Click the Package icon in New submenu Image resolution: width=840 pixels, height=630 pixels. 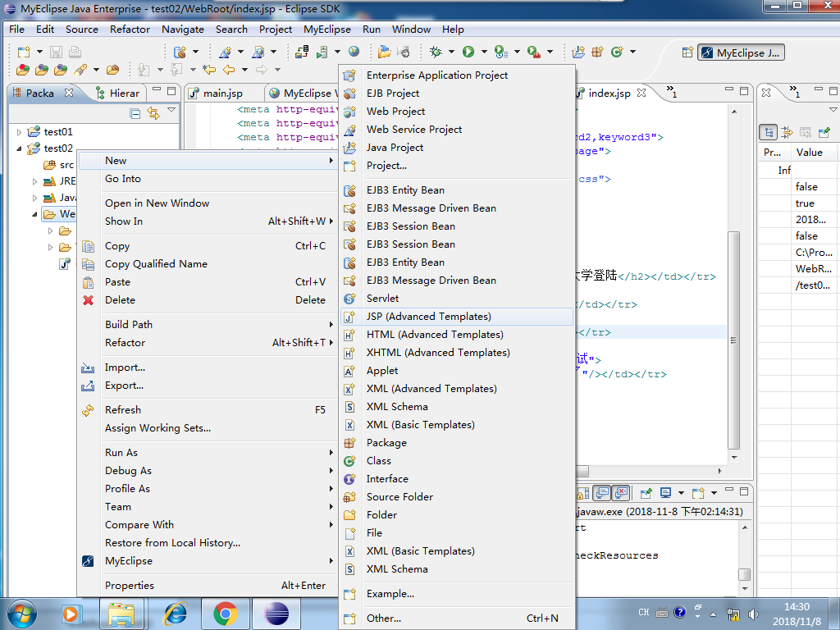pos(349,442)
